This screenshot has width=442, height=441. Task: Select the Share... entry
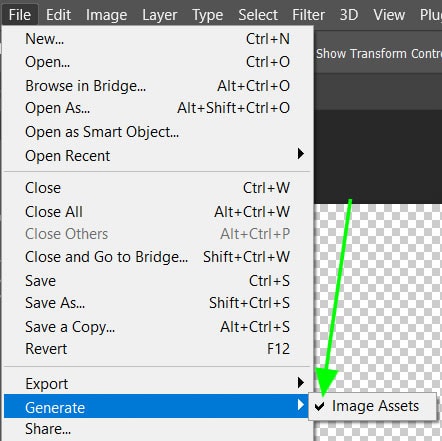157,429
